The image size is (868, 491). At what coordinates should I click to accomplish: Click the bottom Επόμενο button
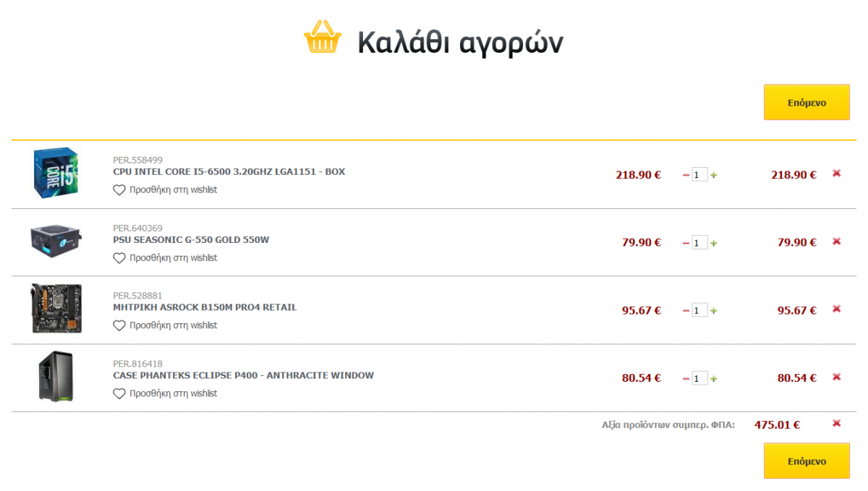coord(807,461)
